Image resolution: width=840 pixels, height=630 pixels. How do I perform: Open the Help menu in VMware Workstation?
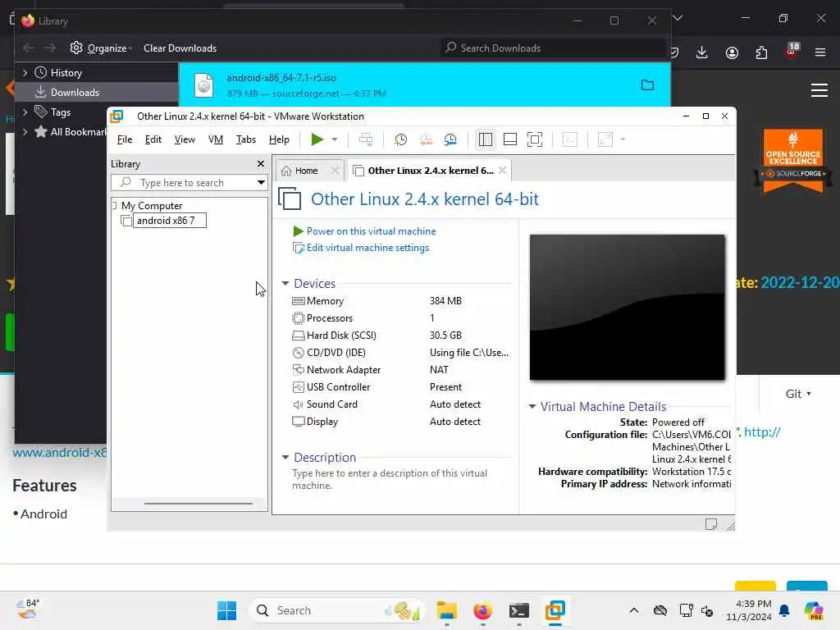click(x=279, y=139)
